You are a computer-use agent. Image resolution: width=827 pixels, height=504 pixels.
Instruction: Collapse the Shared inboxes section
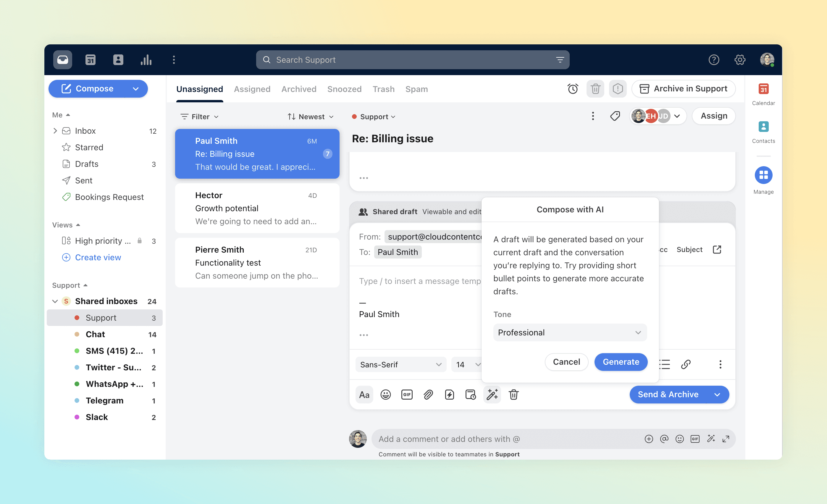pyautogui.click(x=55, y=301)
